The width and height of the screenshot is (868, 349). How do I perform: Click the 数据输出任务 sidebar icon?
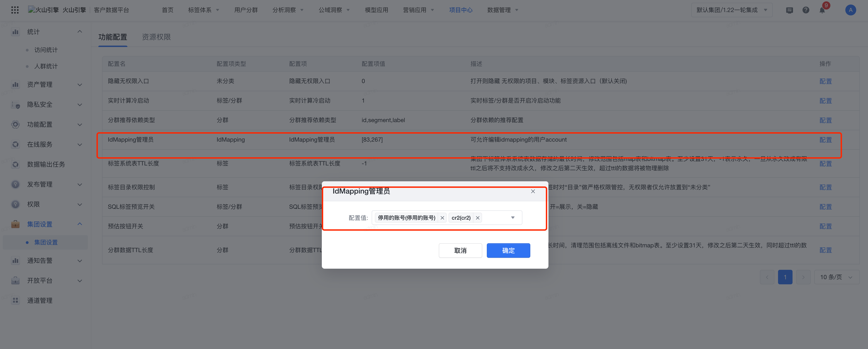(15, 164)
